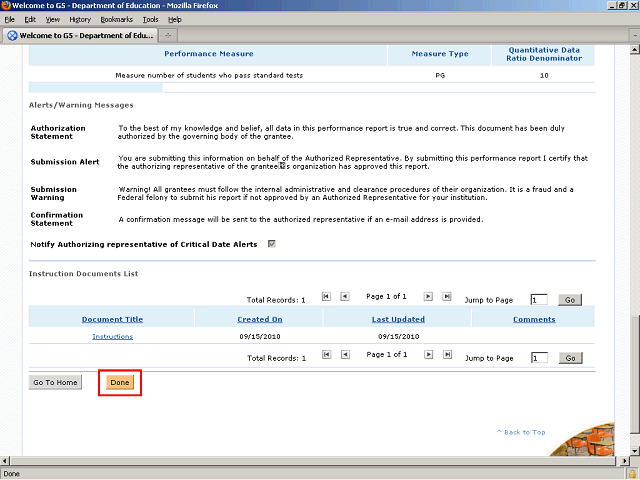640x480 pixels.
Task: Click the Back to Top link
Action: pos(521,432)
